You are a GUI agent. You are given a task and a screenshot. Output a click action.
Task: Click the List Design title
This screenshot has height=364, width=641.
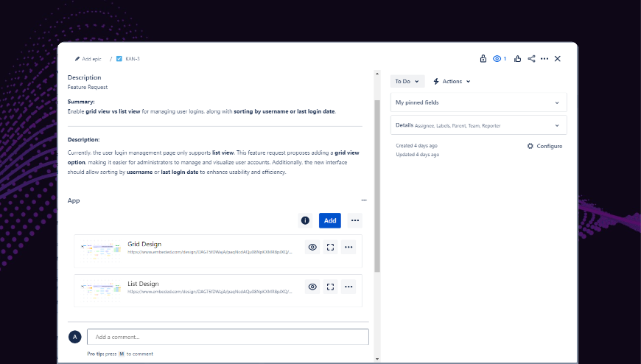point(143,284)
